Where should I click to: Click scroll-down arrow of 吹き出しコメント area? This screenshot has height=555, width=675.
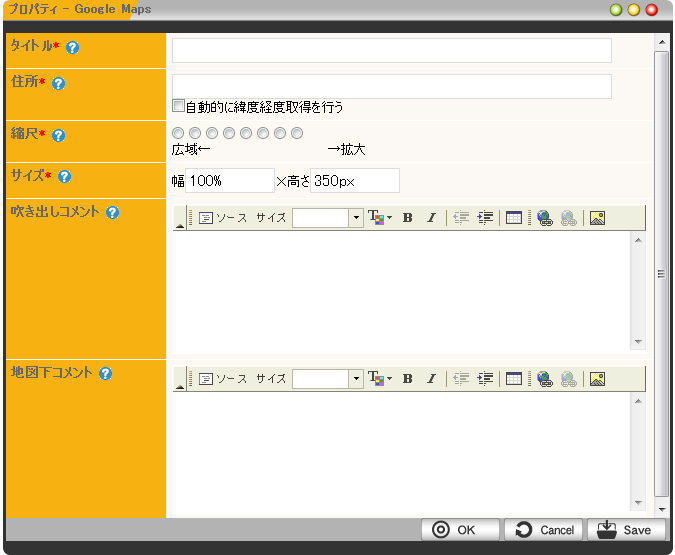click(x=638, y=342)
